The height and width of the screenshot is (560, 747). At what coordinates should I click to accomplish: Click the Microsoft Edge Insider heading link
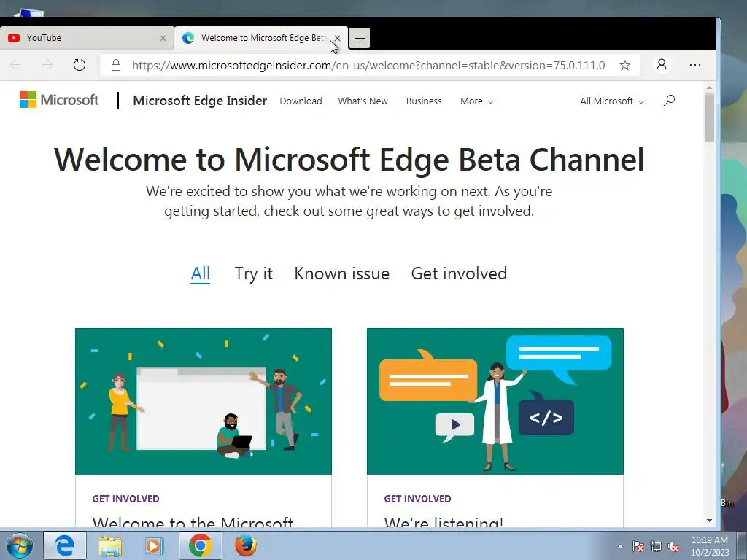[x=200, y=101]
